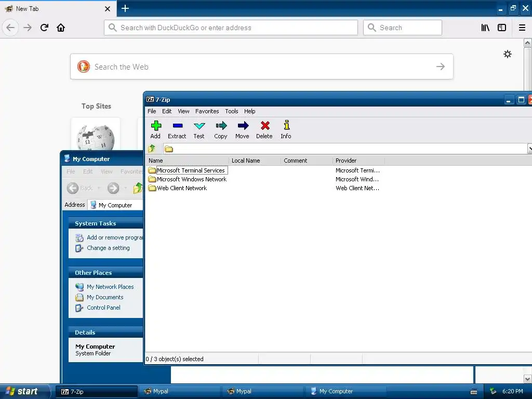Viewport: 532px width, 399px height.
Task: Open the browser Library icon
Action: 485,28
